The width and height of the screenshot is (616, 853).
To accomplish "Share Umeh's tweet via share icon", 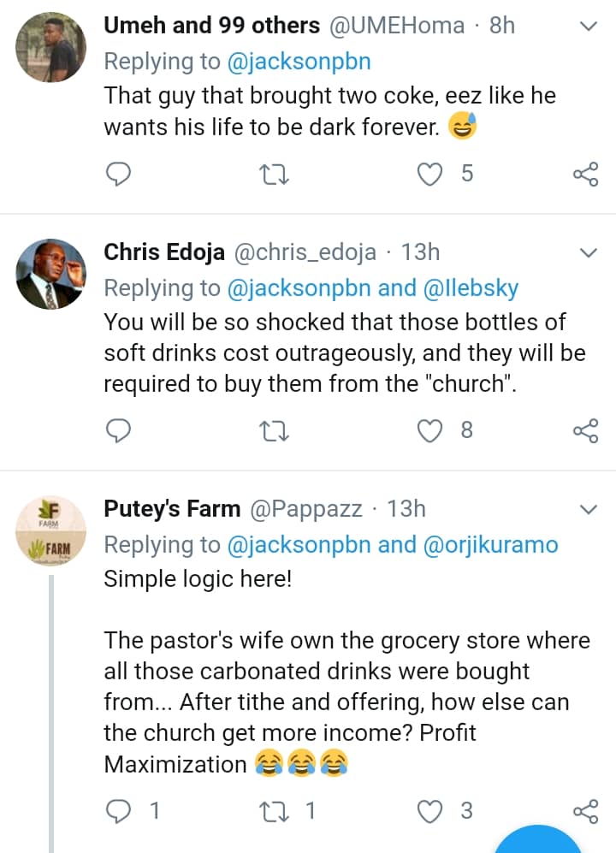I will coord(585,175).
